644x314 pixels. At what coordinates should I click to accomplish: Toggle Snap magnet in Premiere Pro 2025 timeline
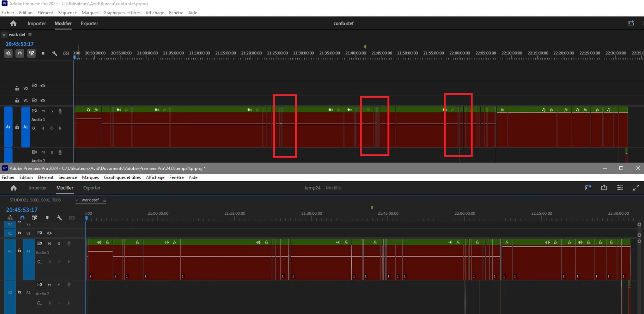[x=20, y=53]
